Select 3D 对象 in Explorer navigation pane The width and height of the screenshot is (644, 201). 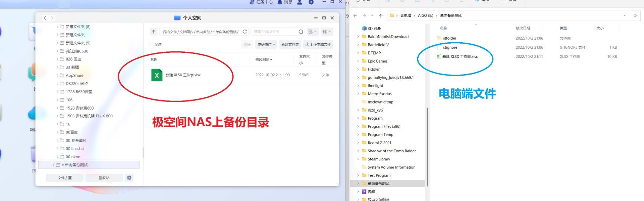pos(374,29)
